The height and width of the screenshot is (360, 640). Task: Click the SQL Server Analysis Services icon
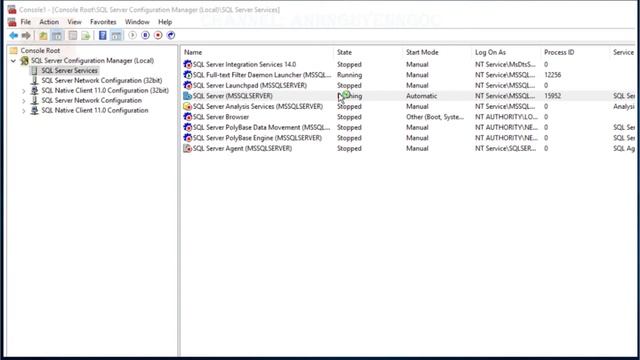[187, 107]
